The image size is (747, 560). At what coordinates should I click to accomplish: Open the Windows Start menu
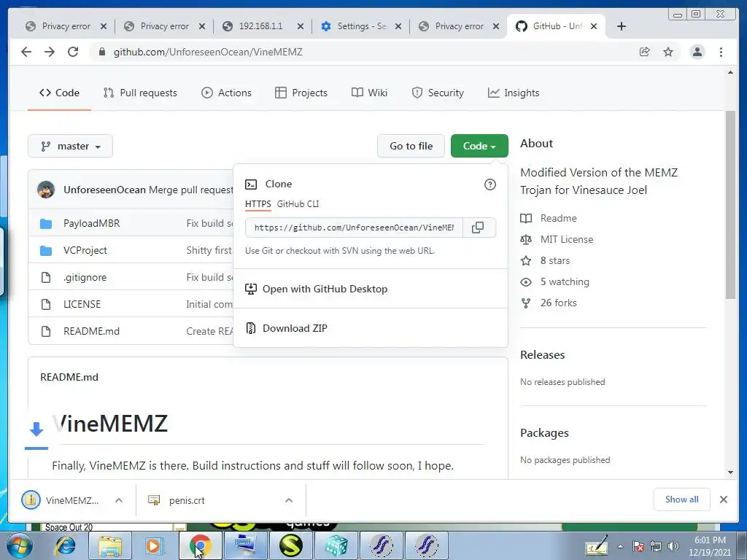click(x=19, y=545)
